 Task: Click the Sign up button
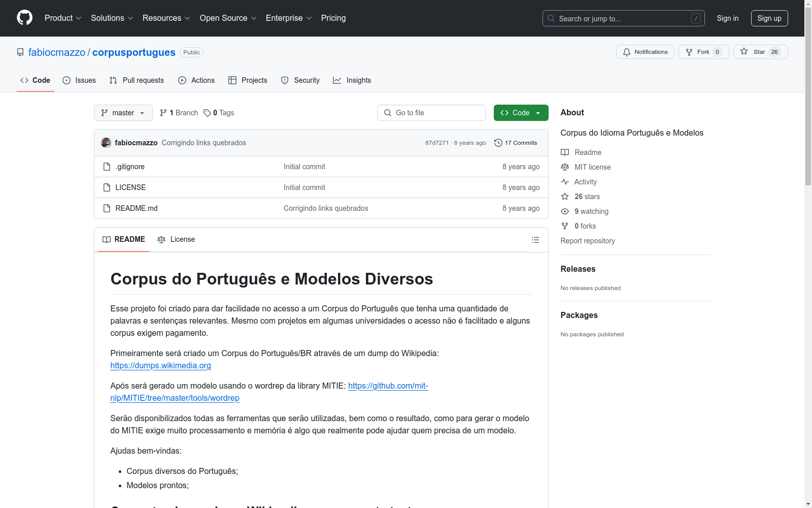click(x=769, y=18)
